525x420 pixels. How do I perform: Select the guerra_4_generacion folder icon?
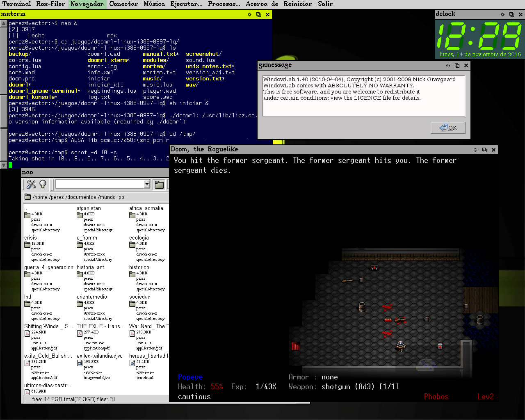27,274
